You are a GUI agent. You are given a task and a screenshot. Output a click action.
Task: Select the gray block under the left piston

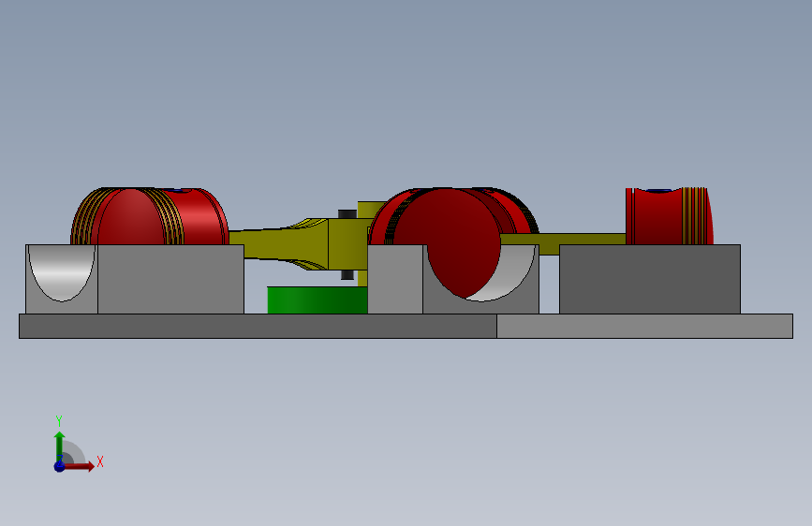[170, 279]
